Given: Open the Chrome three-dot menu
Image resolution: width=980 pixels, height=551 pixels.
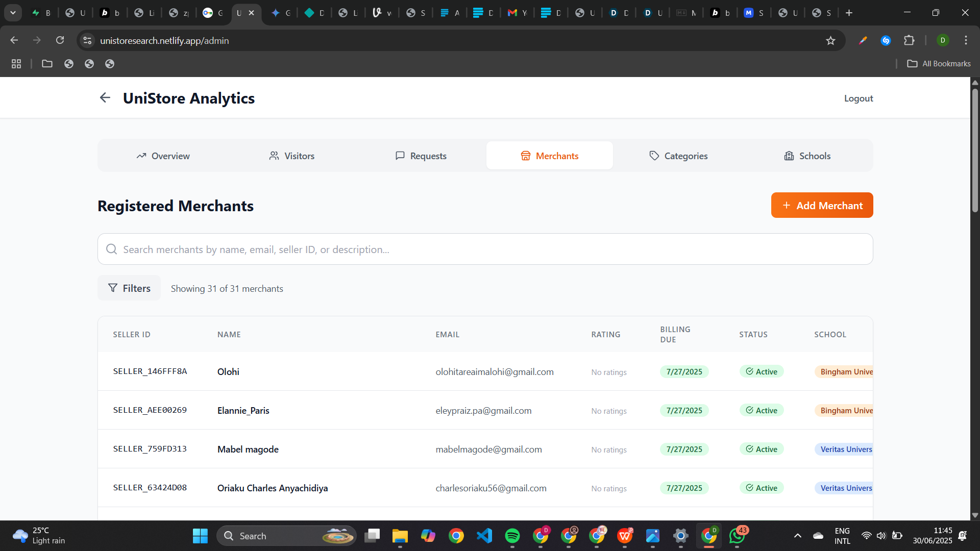Looking at the screenshot, I should (966, 40).
